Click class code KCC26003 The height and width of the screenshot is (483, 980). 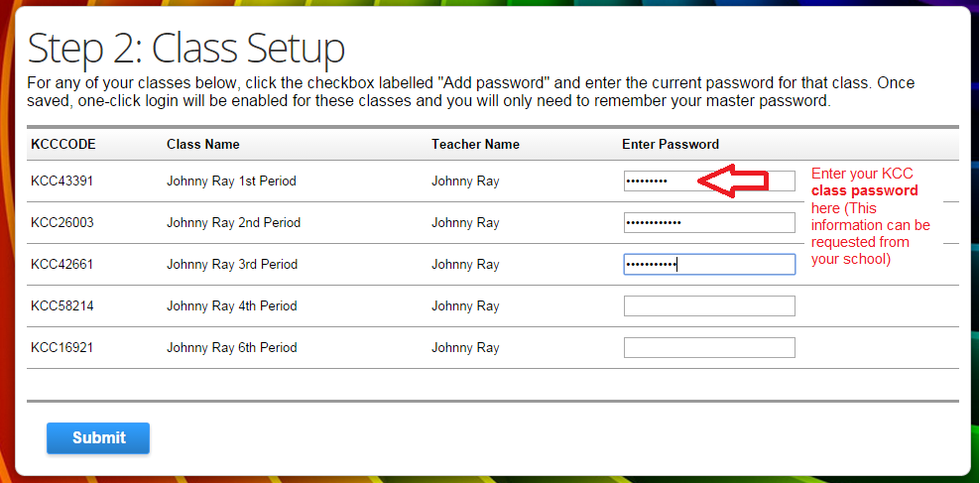[62, 223]
